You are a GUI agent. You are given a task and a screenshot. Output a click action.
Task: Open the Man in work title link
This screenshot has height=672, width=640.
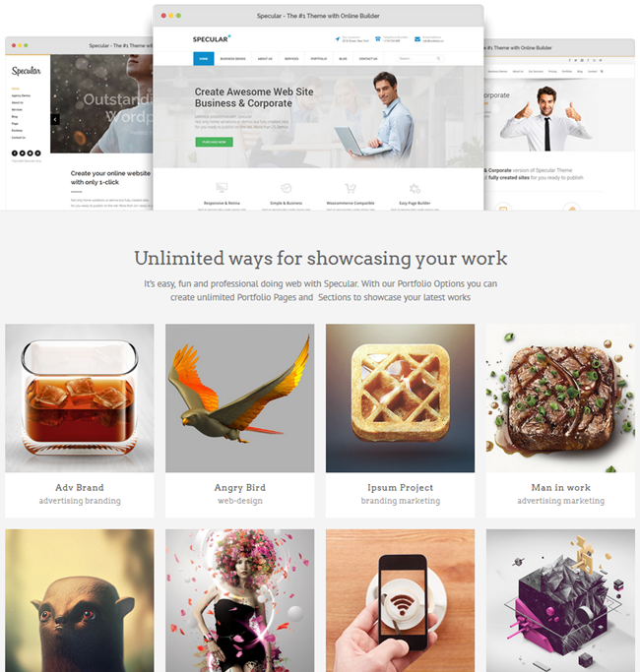click(x=560, y=487)
